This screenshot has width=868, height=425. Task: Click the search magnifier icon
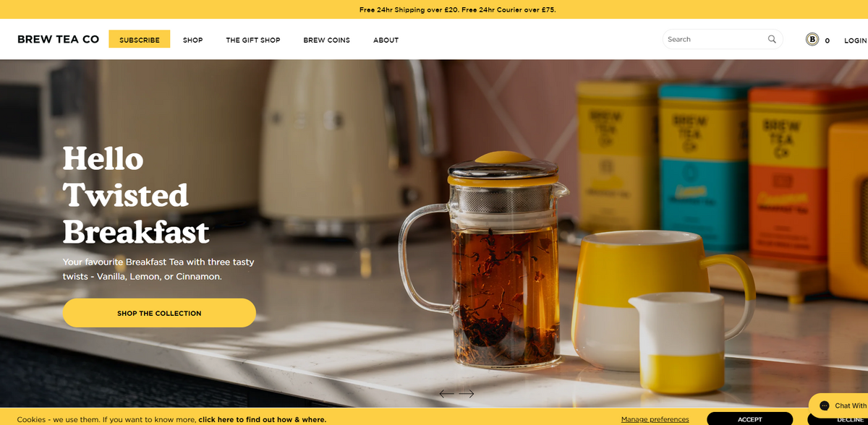pyautogui.click(x=772, y=39)
